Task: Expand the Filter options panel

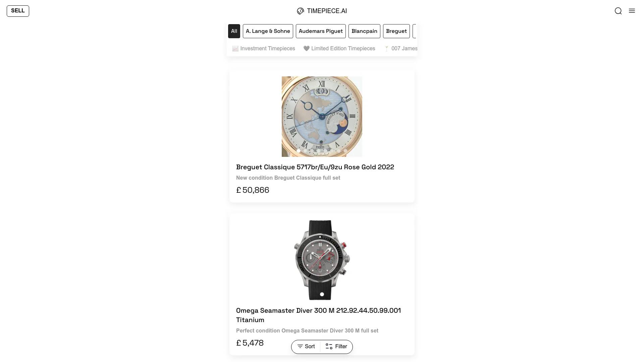Action: (336, 347)
